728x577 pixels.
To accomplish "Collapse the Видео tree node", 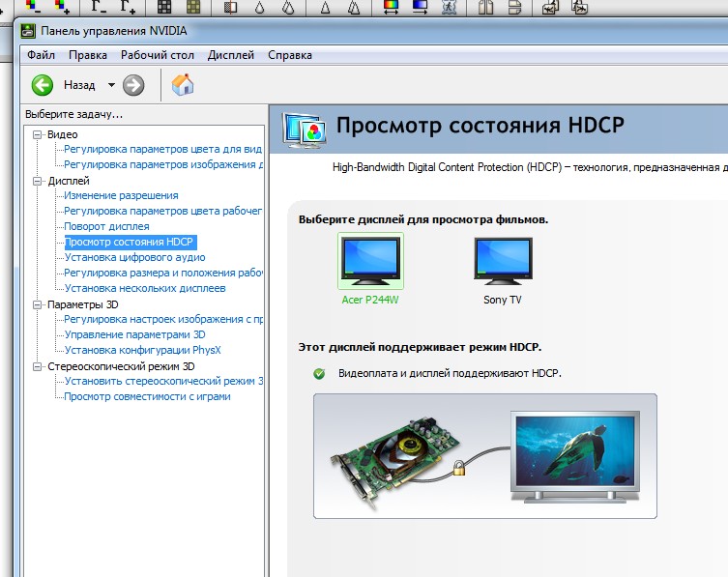I will (38, 134).
